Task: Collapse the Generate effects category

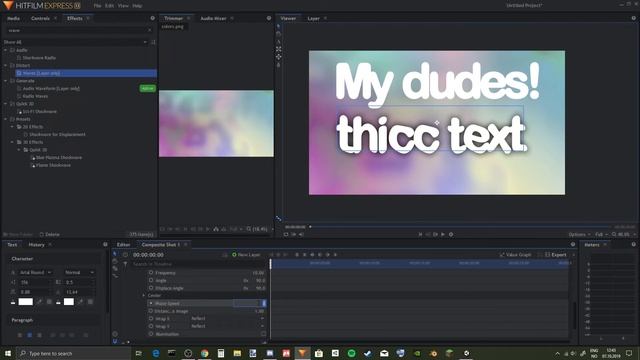Action: click(x=6, y=80)
